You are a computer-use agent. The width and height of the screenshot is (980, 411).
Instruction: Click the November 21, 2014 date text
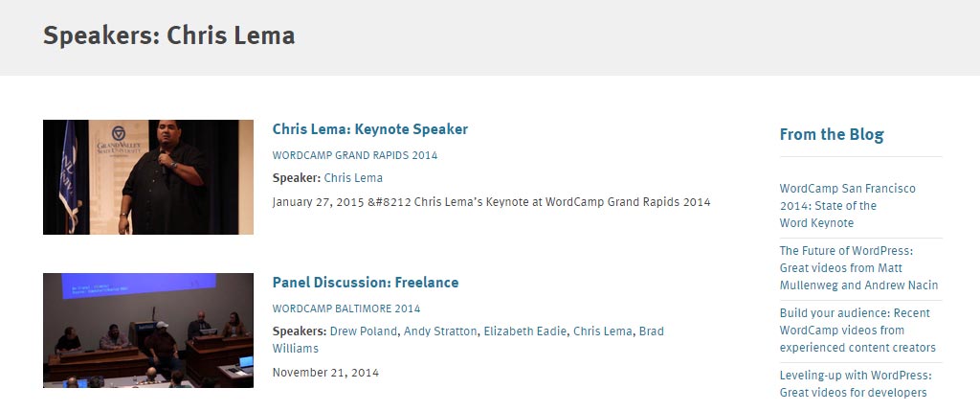(x=325, y=373)
